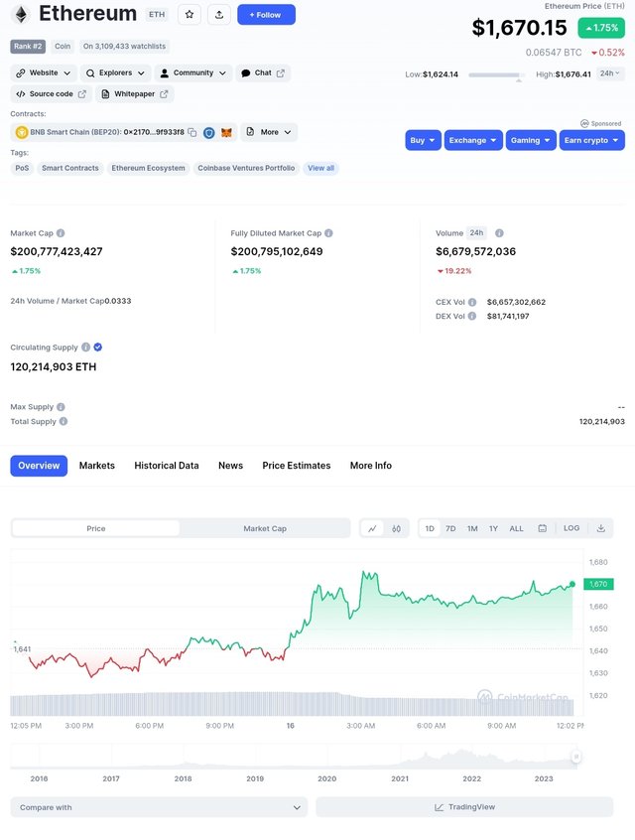Click the Market Cap info icon

coord(61,233)
